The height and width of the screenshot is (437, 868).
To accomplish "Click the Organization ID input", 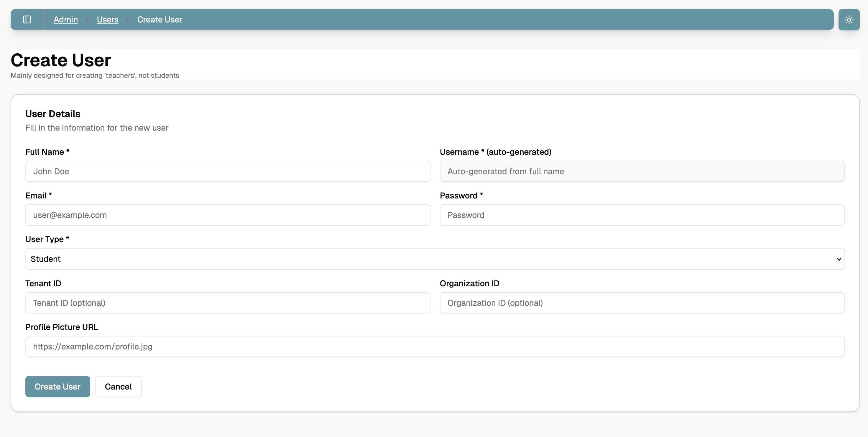I will click(642, 303).
